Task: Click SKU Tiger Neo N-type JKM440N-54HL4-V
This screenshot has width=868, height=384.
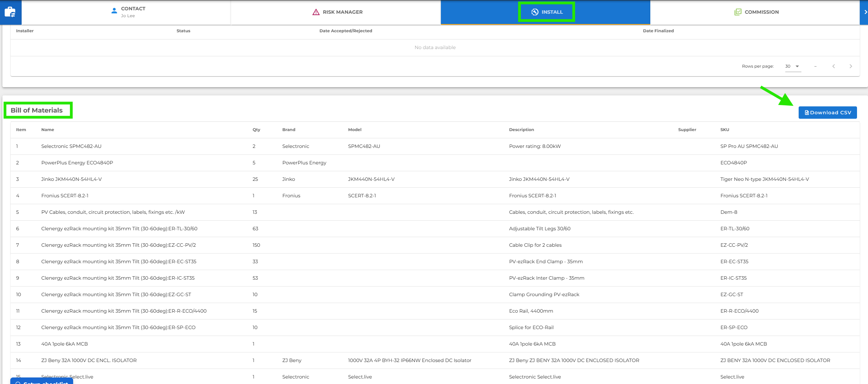Action: pos(765,179)
